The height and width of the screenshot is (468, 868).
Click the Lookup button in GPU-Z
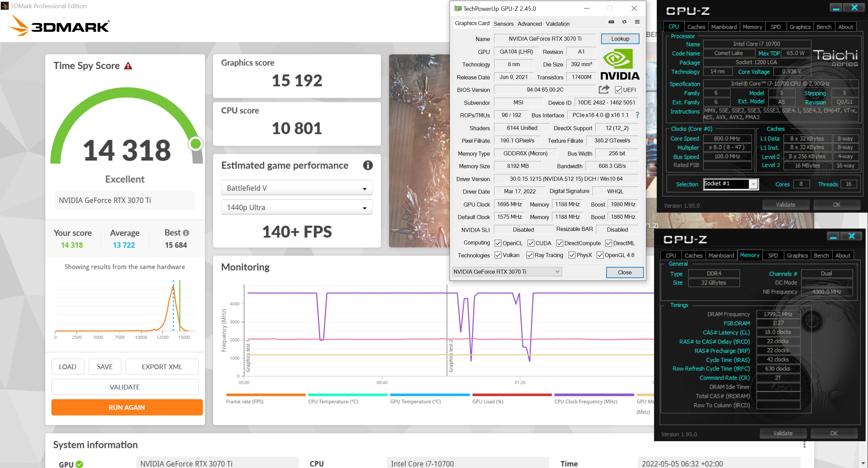620,39
